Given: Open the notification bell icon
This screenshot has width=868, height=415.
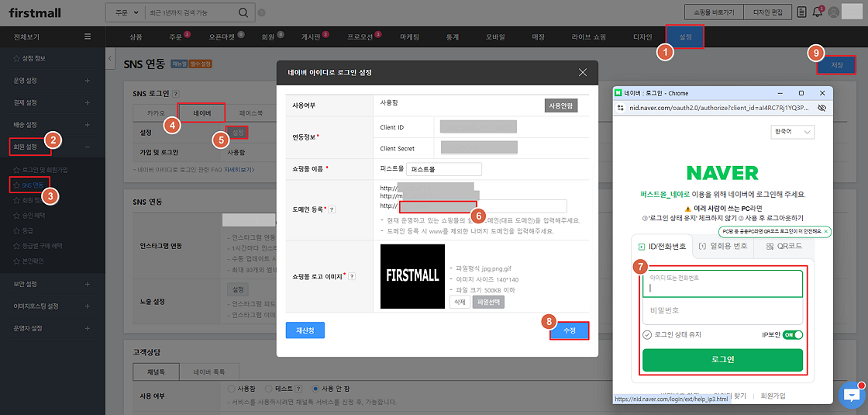Looking at the screenshot, I should pos(817,12).
